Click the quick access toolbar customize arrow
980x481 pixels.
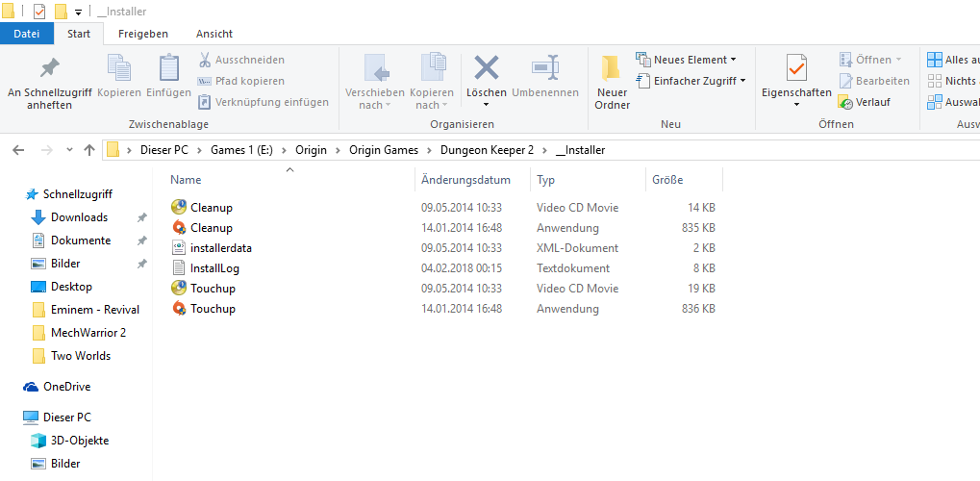pyautogui.click(x=78, y=12)
